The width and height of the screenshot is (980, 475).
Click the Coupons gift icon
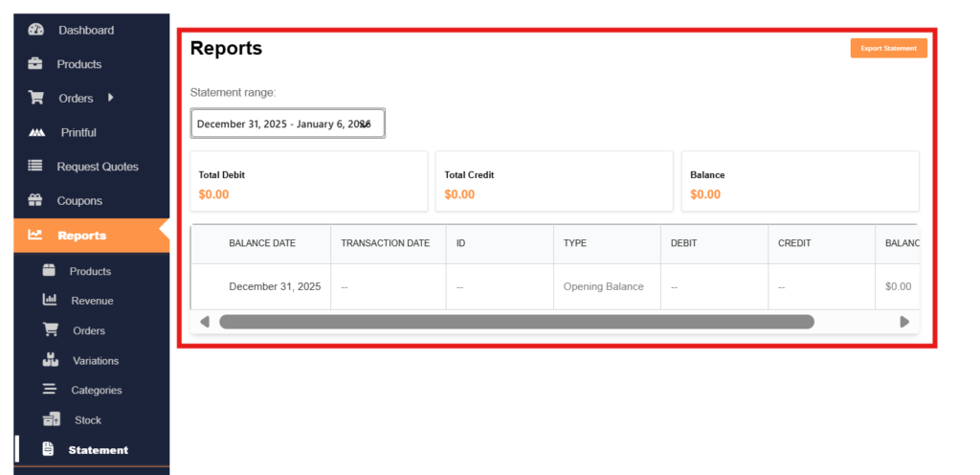pyautogui.click(x=35, y=201)
